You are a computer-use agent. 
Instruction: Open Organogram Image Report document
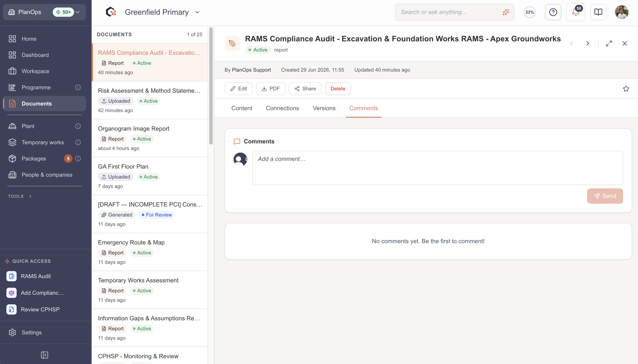click(x=150, y=138)
